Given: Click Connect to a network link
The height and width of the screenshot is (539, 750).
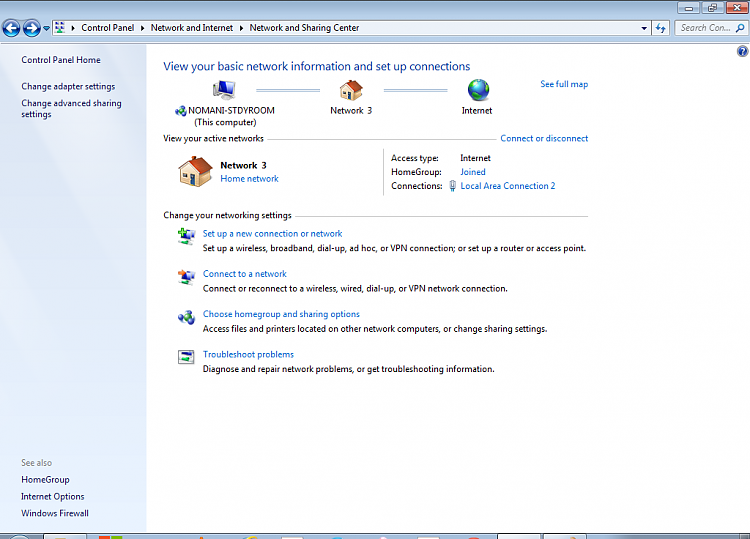Looking at the screenshot, I should [244, 274].
